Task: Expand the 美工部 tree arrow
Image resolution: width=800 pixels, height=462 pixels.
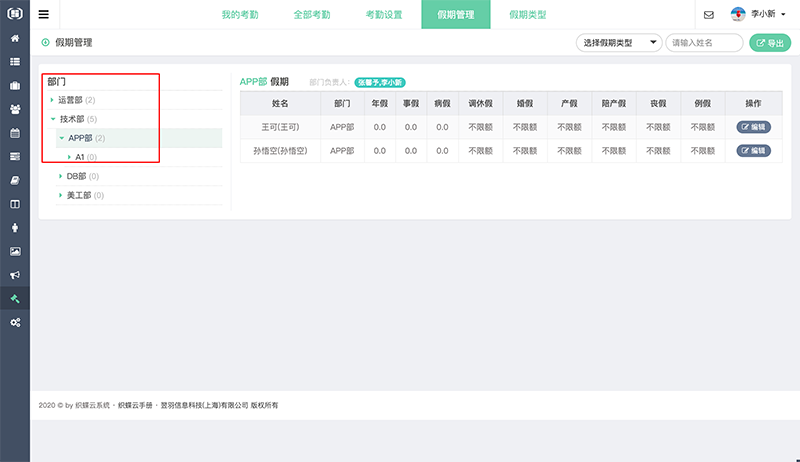Action: click(60, 195)
